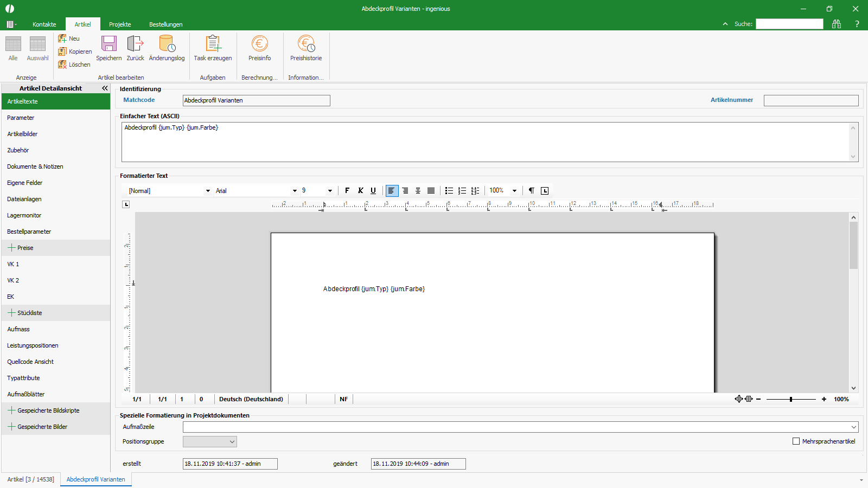
Task: Move the editor zoom slider handle
Action: pos(791,399)
